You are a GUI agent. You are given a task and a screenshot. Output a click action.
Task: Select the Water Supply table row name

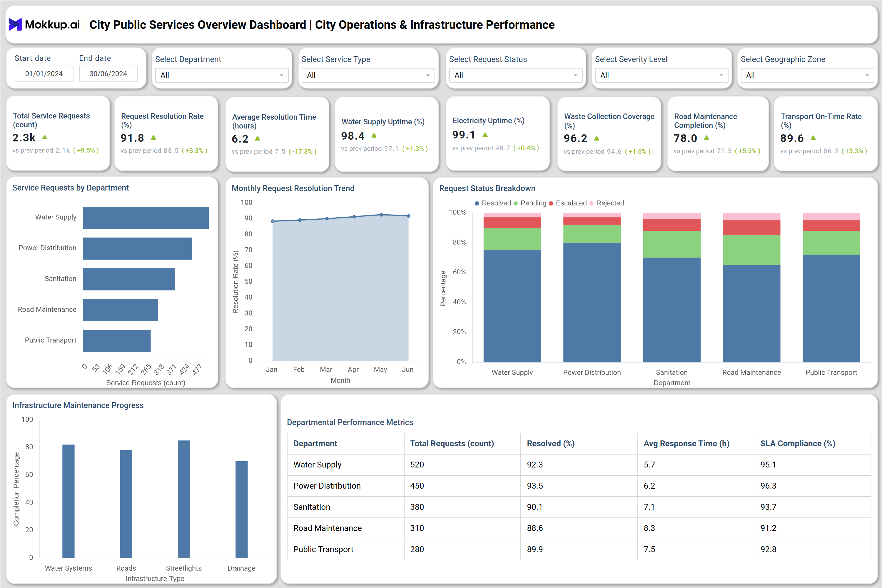(317, 465)
